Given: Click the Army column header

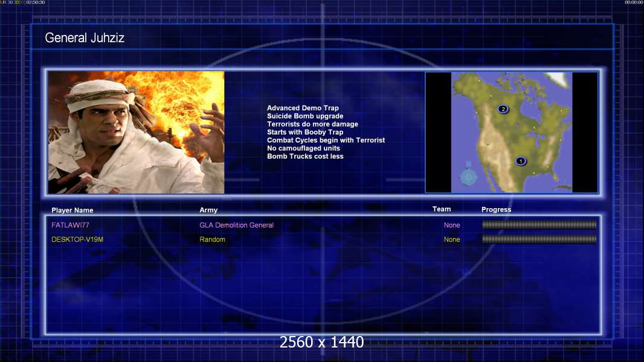Looking at the screenshot, I should (208, 210).
